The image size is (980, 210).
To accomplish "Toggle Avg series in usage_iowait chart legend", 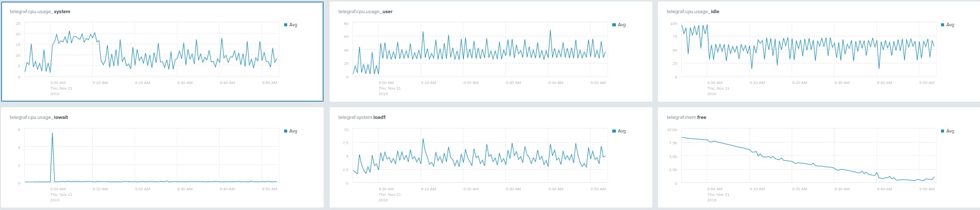I will [x=290, y=131].
